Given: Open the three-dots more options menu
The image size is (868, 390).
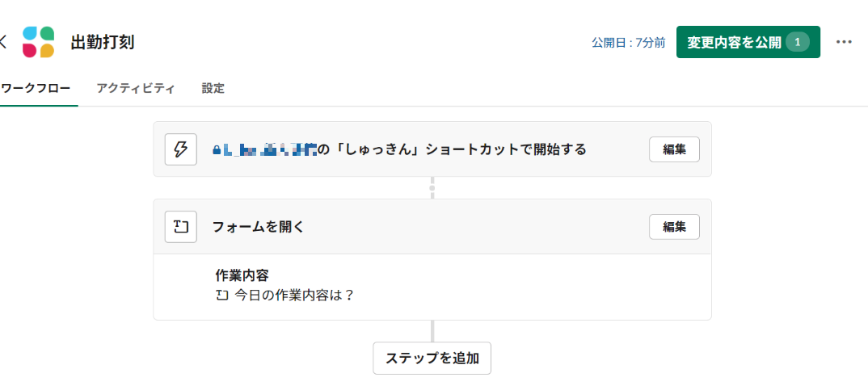Looking at the screenshot, I should (844, 42).
